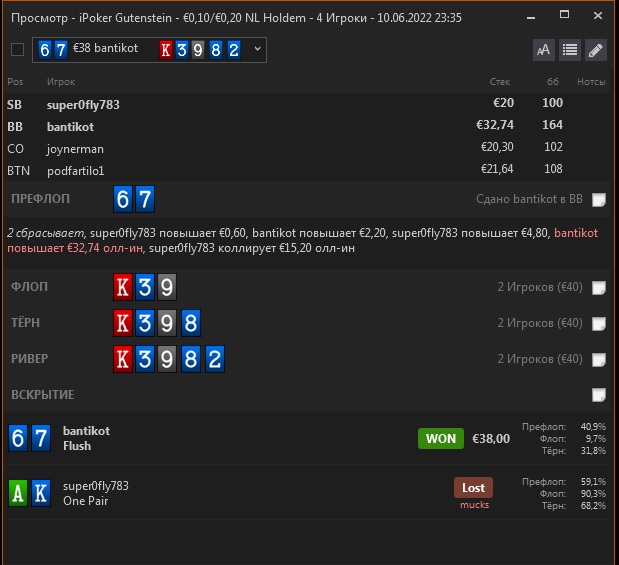Minimize the hand viewer window

(531, 17)
